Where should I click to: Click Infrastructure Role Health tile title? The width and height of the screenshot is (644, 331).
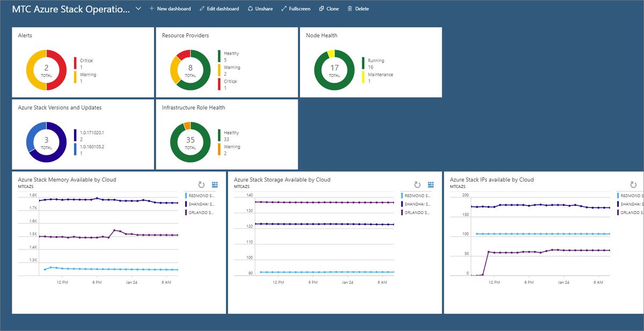[194, 107]
